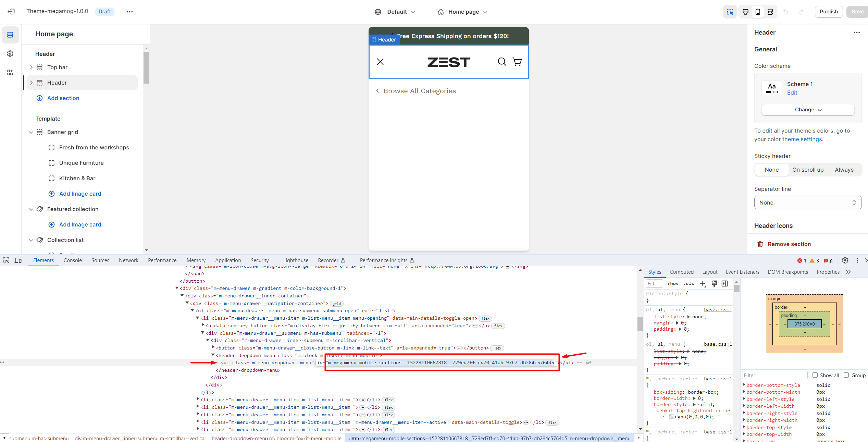
Task: Enable the 'Show all' checkbox
Action: coord(815,375)
